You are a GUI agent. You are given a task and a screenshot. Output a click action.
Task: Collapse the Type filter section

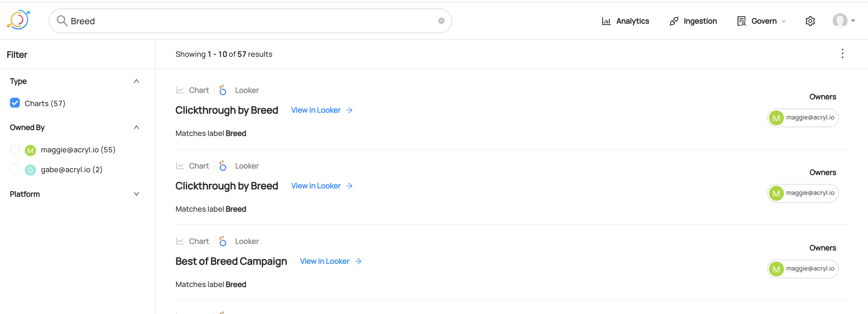click(x=136, y=81)
